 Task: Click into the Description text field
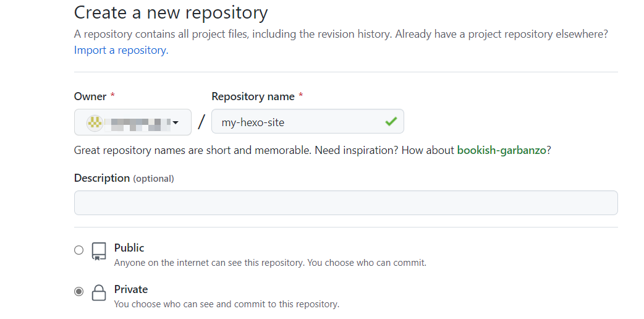tap(345, 203)
